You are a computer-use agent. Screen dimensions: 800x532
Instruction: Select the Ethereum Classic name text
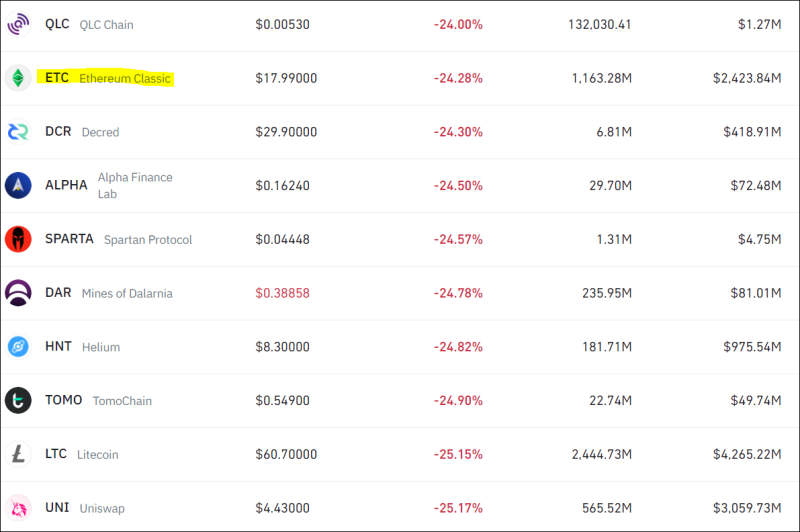coord(125,79)
